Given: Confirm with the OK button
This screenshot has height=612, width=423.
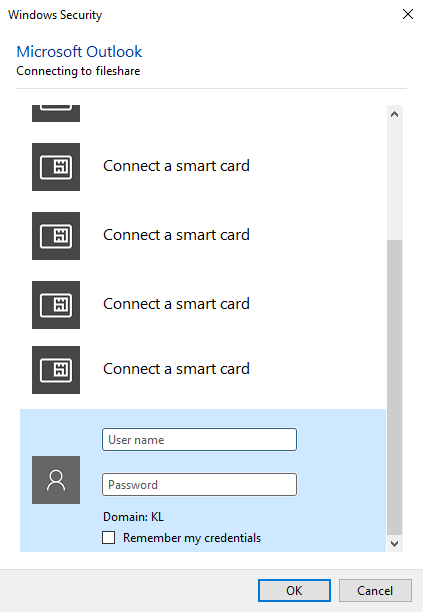Looking at the screenshot, I should 294,591.
